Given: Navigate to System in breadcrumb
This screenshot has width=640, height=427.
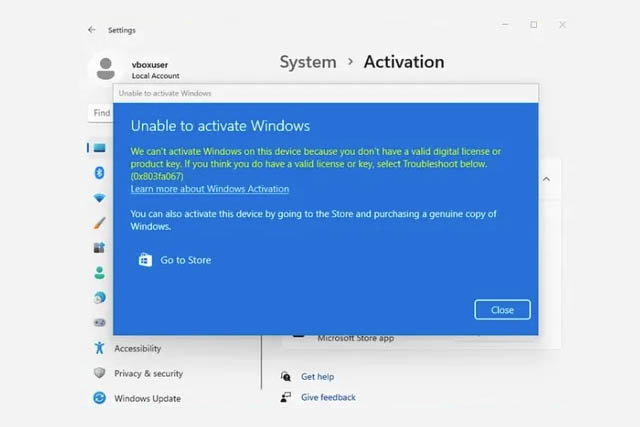Looking at the screenshot, I should click(307, 62).
